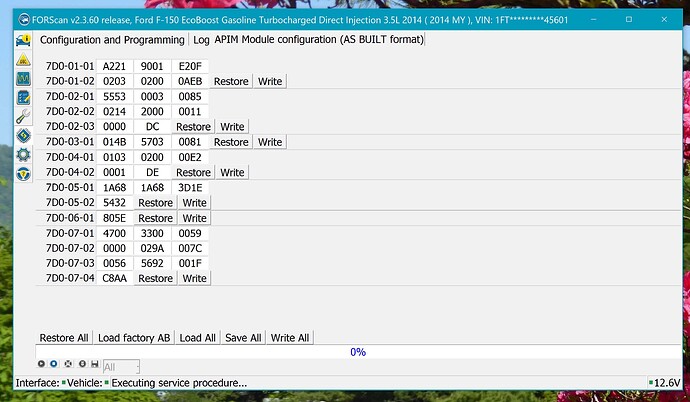Click the floppy disk save icon

[95, 364]
